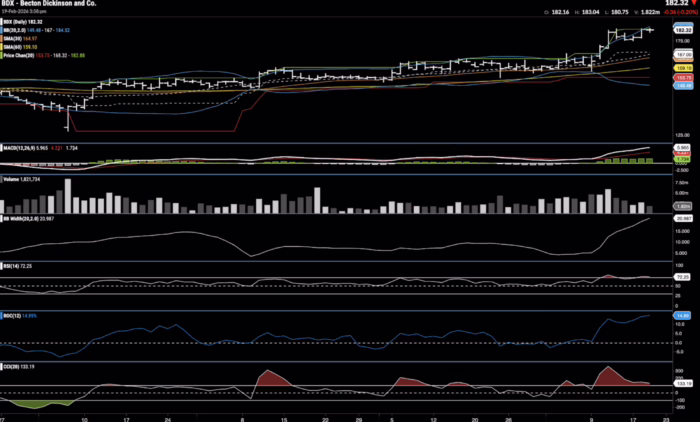Viewport: 700px width, 422px height.
Task: Click the ROC(12) indicator label
Action: [x=12, y=316]
